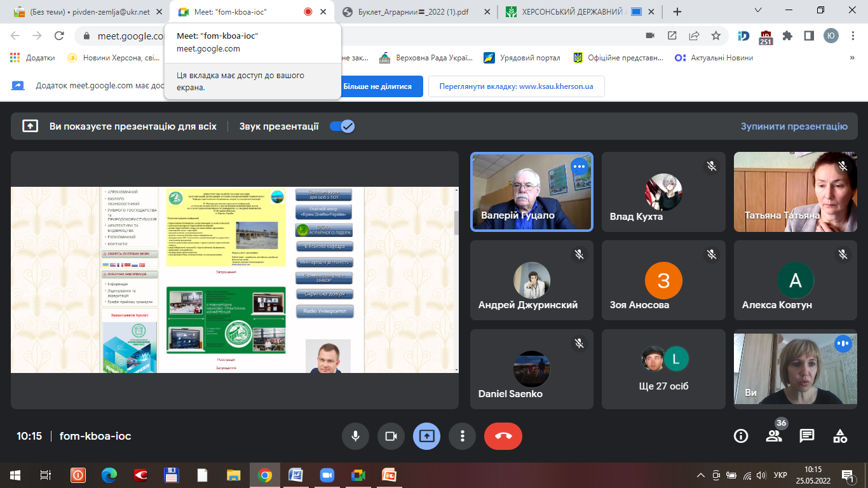The height and width of the screenshot is (488, 868).
Task: Open Додатки apps bookmark
Action: point(33,58)
